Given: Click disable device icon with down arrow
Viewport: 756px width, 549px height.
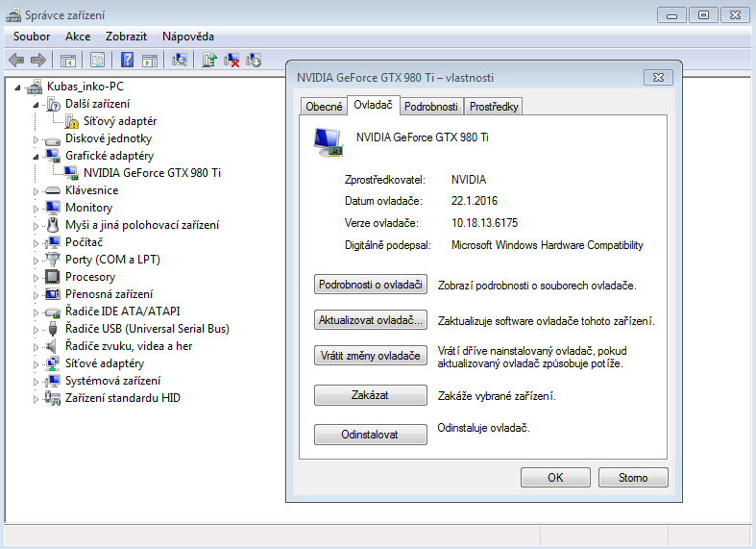Looking at the screenshot, I should coord(254,61).
